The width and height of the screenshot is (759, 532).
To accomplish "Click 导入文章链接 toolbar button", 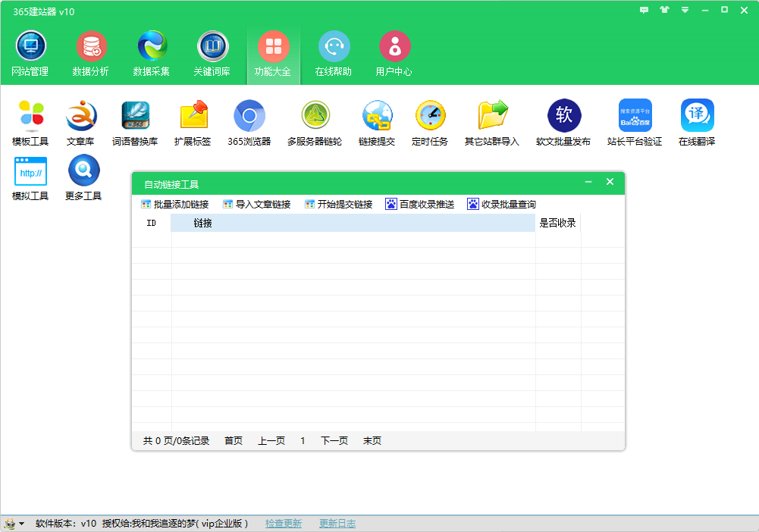I will click(x=256, y=204).
